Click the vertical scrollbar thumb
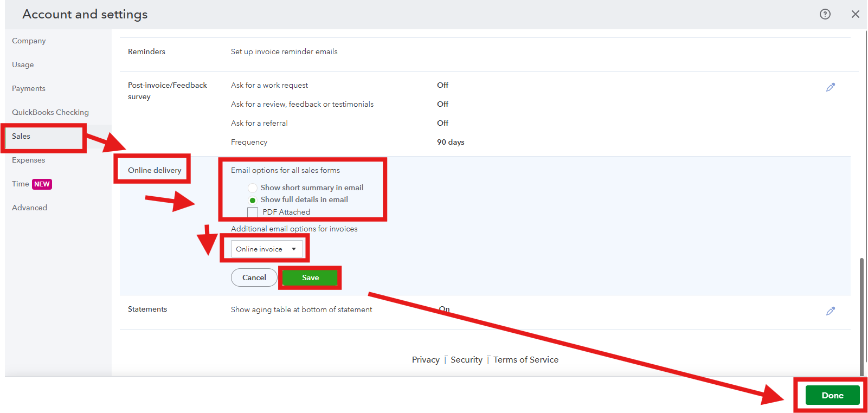This screenshot has width=868, height=413. point(861,317)
